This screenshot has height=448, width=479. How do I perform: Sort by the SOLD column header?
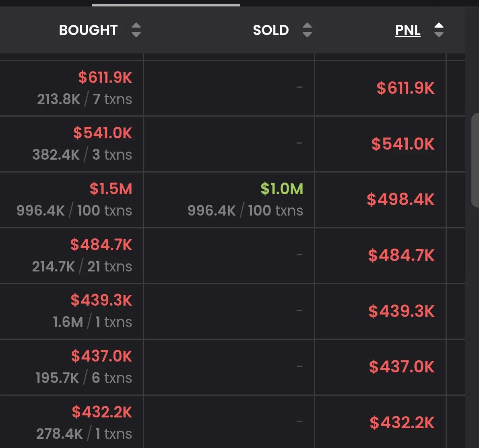(270, 30)
